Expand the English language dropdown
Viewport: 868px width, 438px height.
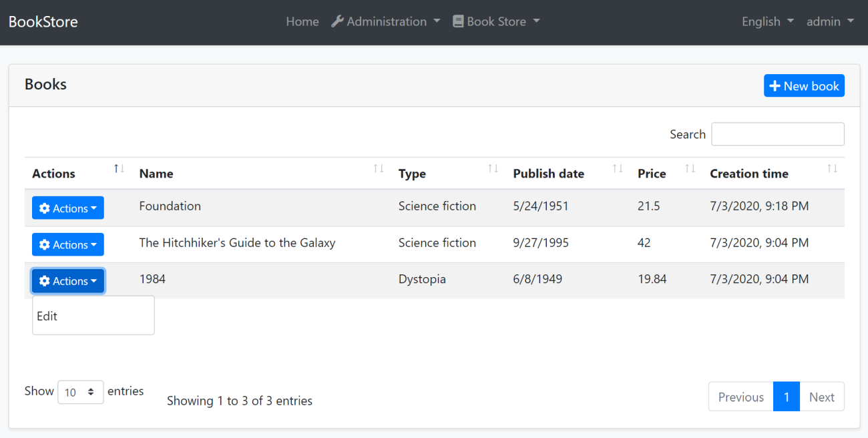767,21
